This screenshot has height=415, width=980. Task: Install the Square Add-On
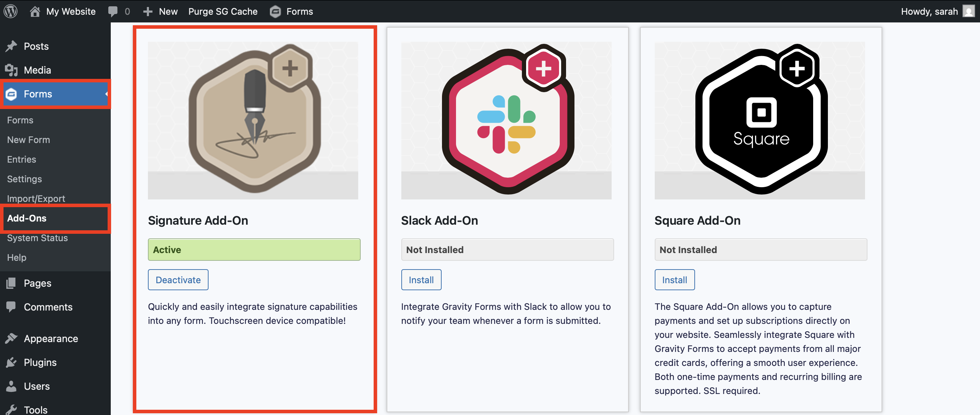pos(674,280)
